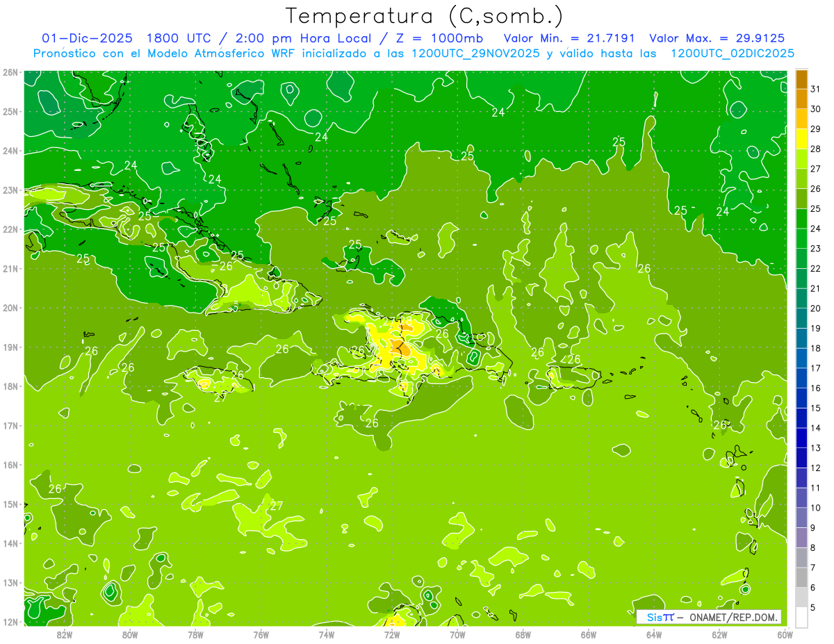
Task: Click longitude axis label "70W"
Action: click(457, 634)
